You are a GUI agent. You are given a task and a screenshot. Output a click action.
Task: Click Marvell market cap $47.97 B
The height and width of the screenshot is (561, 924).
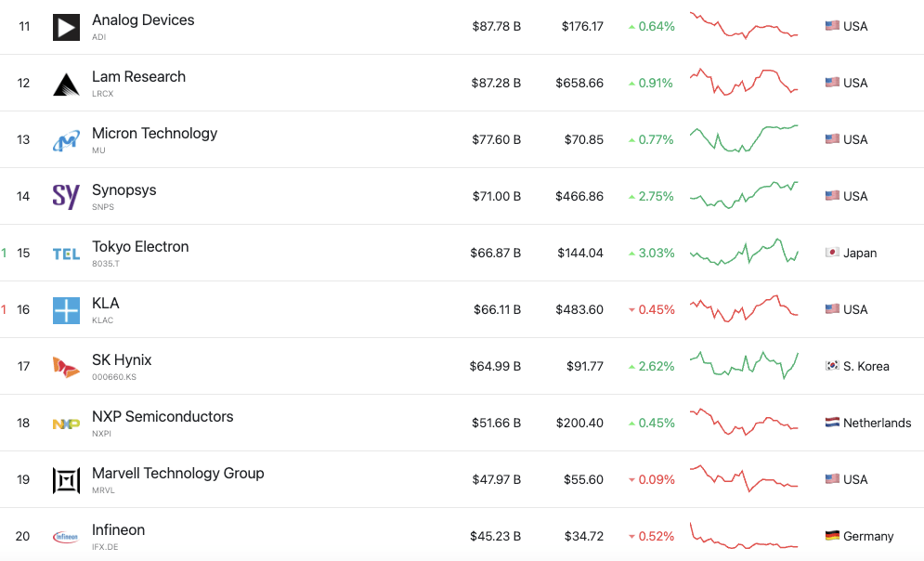tap(496, 479)
